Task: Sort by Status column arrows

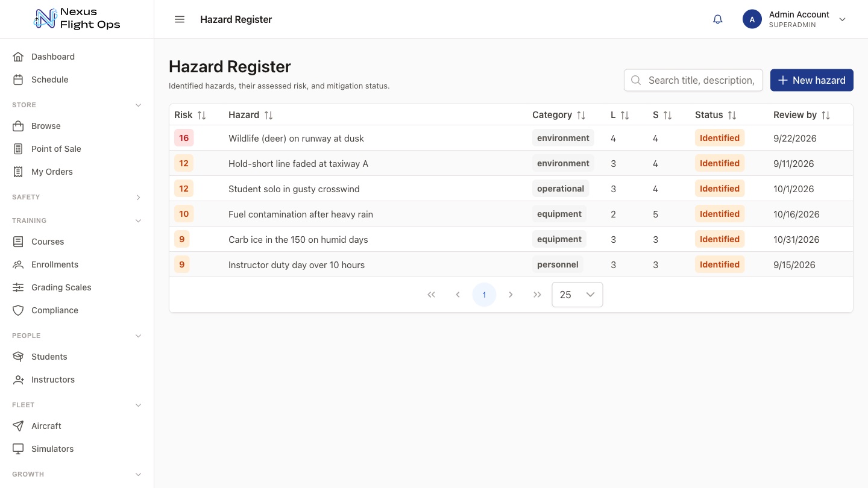Action: (x=732, y=115)
